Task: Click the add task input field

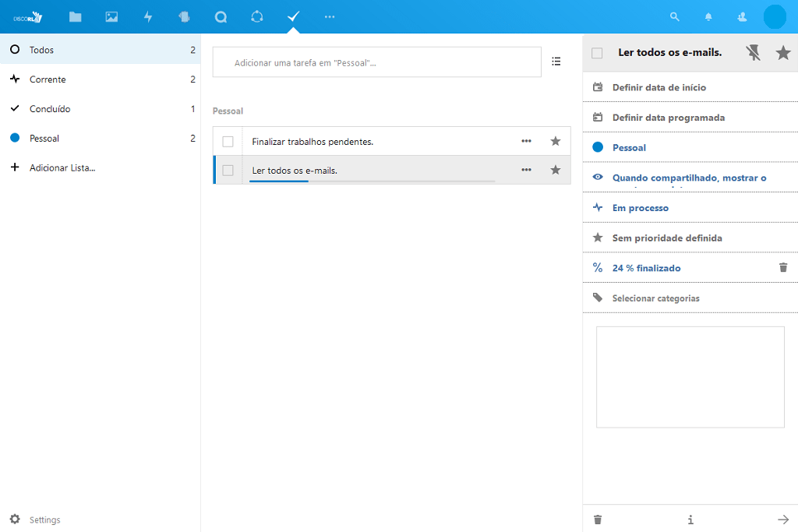Action: (377, 62)
